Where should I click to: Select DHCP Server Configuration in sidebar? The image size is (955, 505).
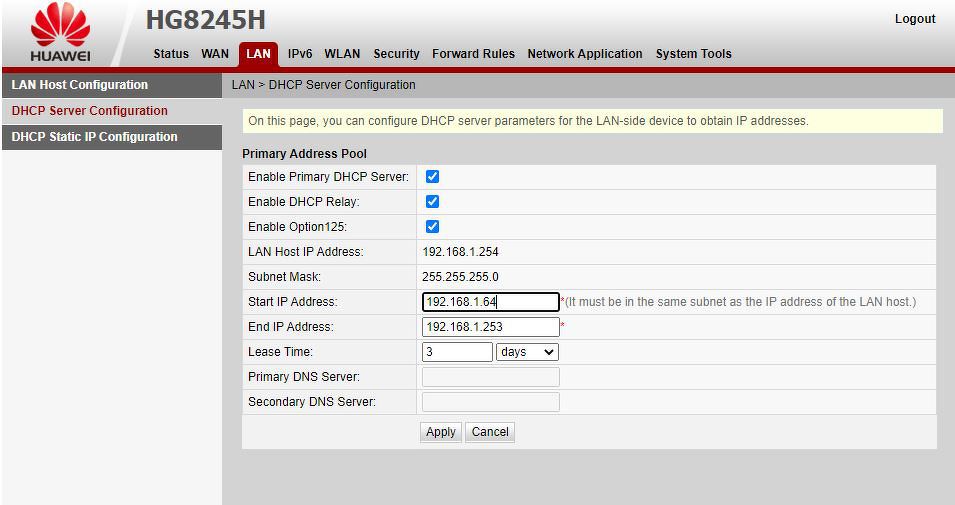point(112,111)
